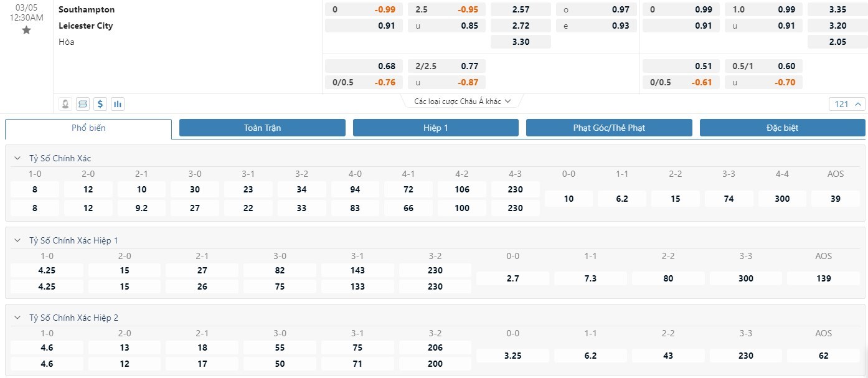Select the Phổ biến tab
The height and width of the screenshot is (378, 868).
(x=88, y=128)
